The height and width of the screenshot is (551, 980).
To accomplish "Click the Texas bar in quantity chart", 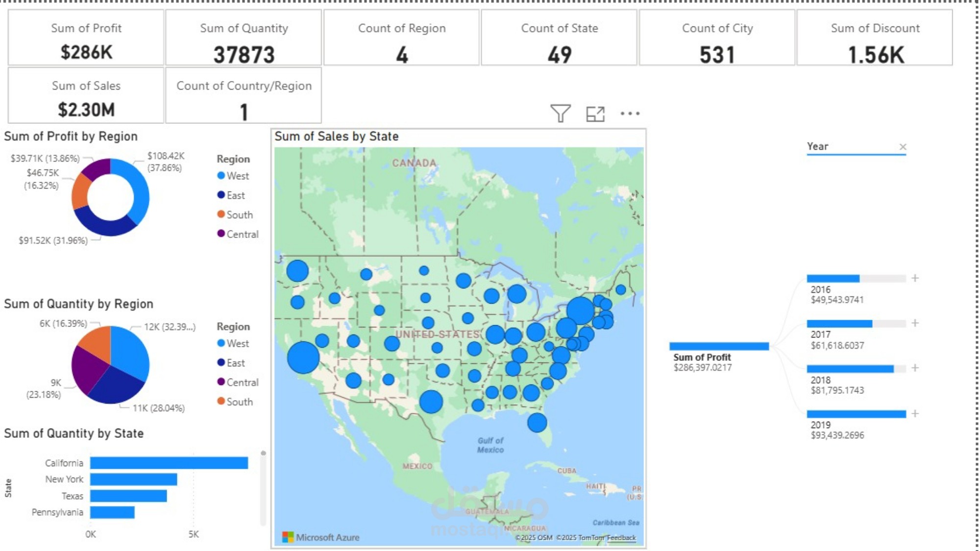I will tap(128, 496).
